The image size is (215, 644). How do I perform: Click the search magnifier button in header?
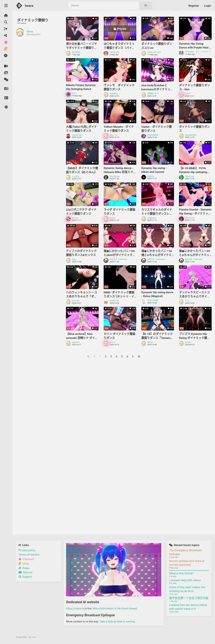[x=146, y=6]
